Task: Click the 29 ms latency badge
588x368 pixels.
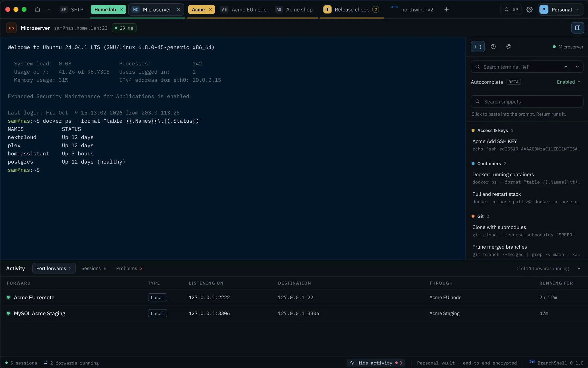Action: 124,28
